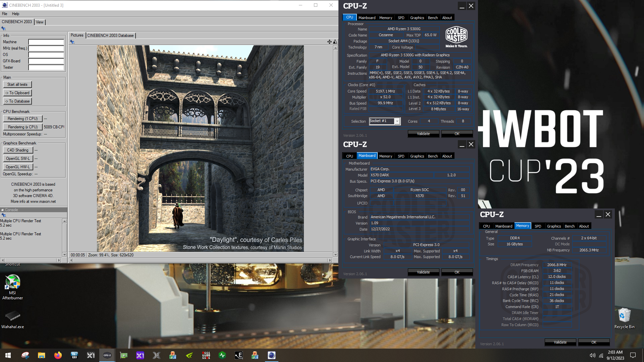Click the -> To Database button

tap(17, 101)
